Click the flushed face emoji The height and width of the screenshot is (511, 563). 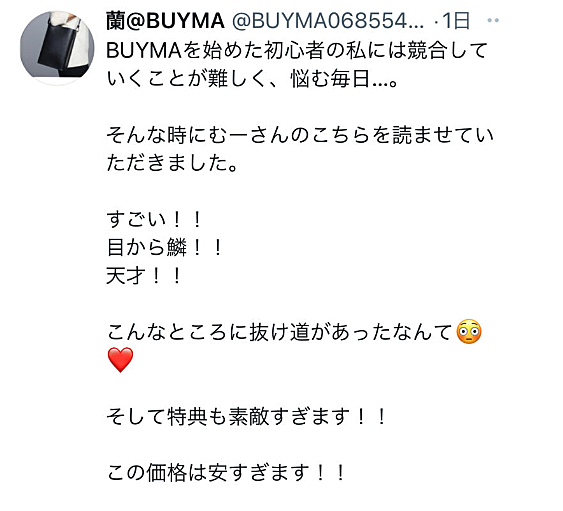click(x=469, y=331)
